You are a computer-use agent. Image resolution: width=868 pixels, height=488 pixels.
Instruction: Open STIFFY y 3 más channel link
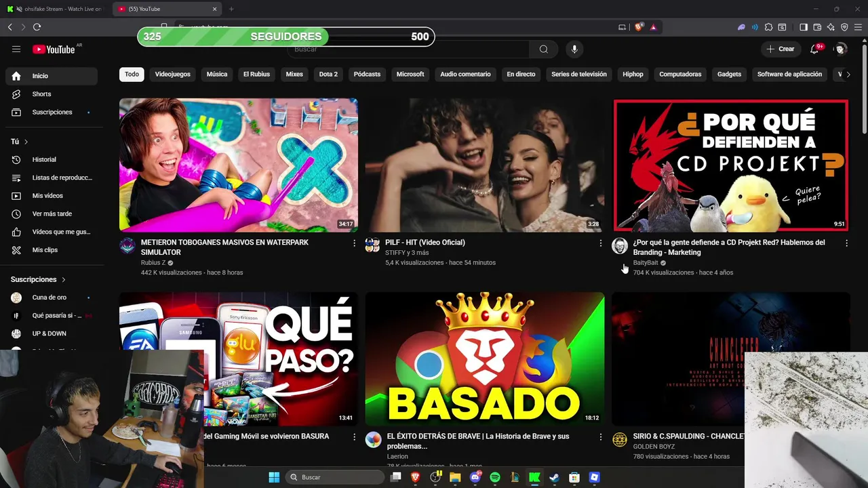tap(407, 253)
